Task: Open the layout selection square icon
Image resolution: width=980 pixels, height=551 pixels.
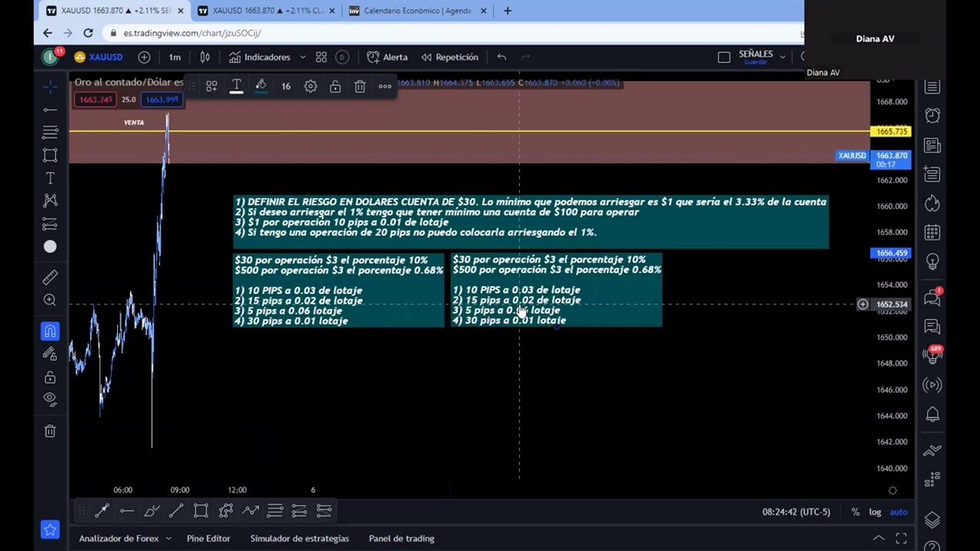Action: tap(724, 57)
